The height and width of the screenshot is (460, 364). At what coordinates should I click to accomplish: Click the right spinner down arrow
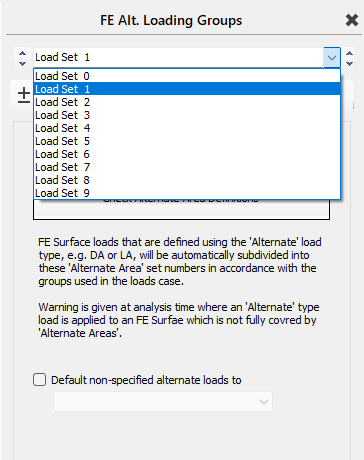[x=349, y=63]
